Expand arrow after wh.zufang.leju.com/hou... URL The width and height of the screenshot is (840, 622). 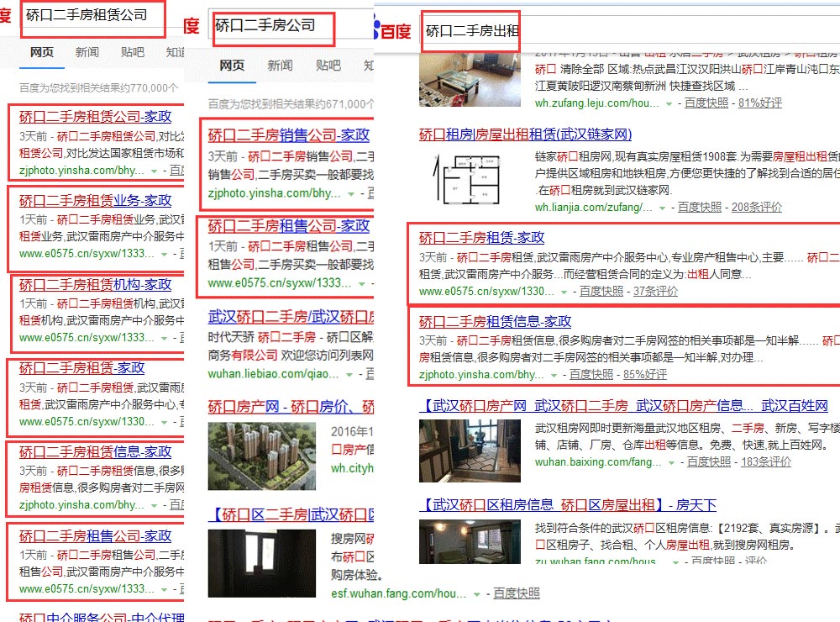point(669,104)
